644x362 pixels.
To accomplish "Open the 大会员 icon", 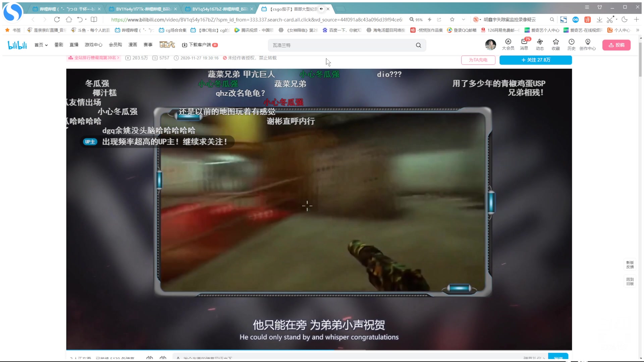I will click(x=508, y=44).
